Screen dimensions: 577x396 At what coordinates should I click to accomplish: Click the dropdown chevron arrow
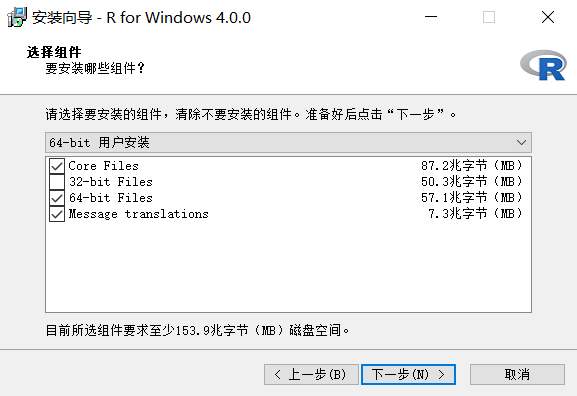click(521, 142)
